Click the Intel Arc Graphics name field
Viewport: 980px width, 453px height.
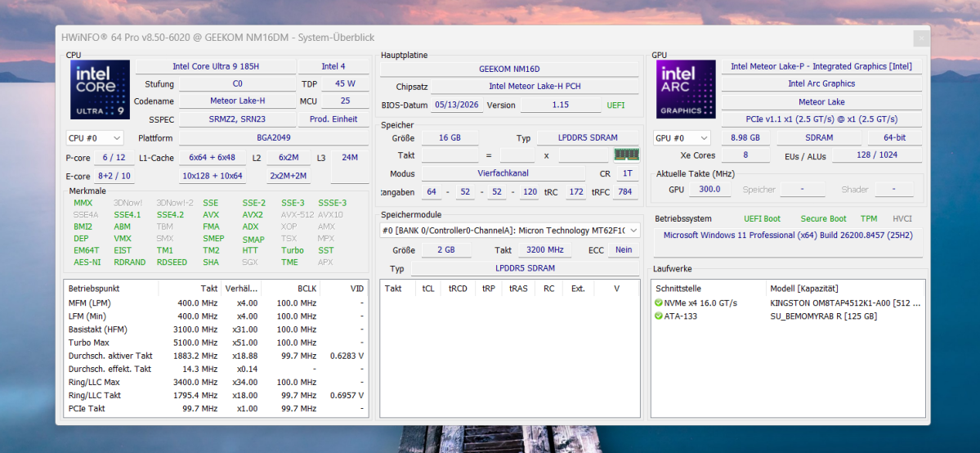coord(821,83)
